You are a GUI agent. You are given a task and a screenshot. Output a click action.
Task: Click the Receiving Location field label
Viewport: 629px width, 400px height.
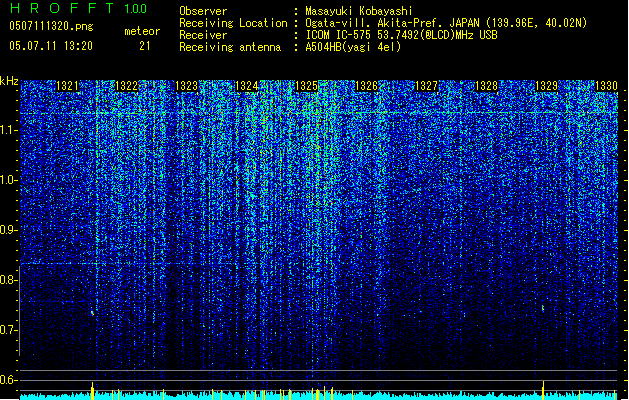click(233, 23)
